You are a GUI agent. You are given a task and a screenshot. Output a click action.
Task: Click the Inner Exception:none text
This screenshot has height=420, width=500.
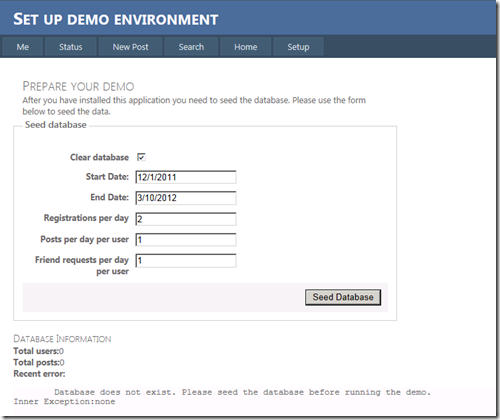pyautogui.click(x=64, y=401)
